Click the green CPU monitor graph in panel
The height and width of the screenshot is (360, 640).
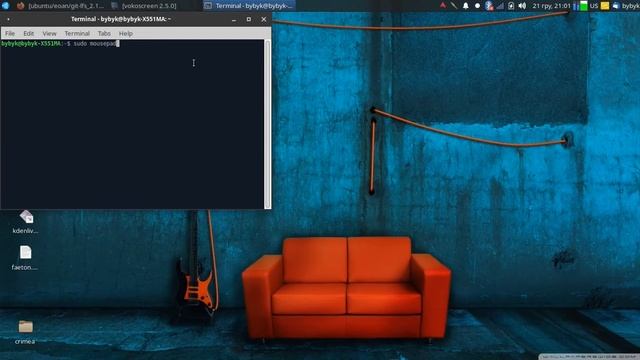[x=584, y=6]
